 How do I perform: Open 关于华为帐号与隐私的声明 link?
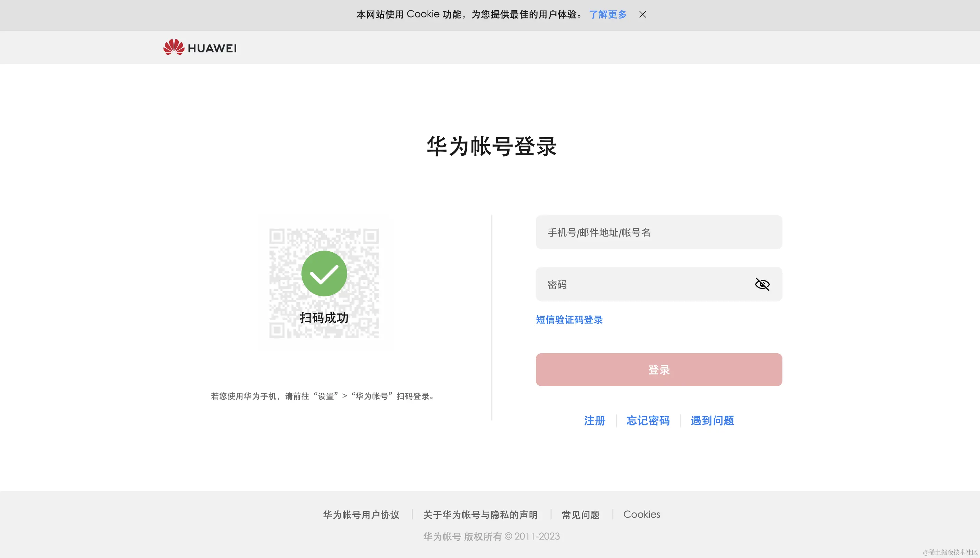coord(480,514)
